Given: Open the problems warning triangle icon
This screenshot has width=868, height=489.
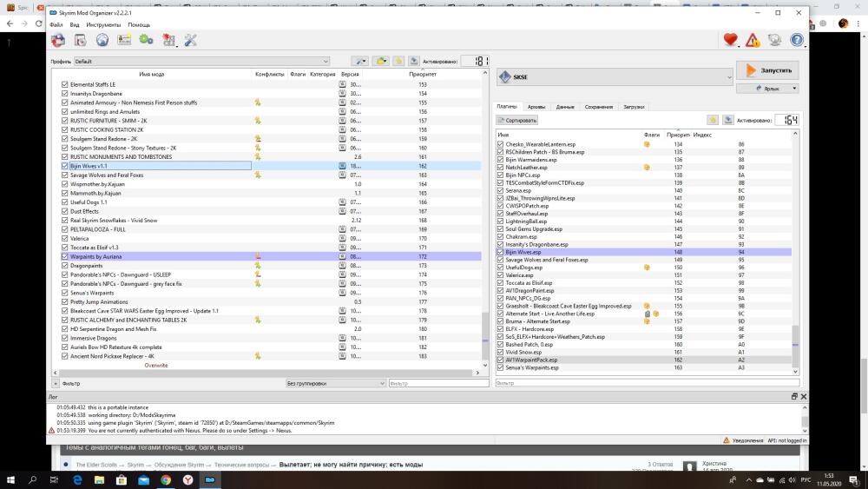Looking at the screenshot, I should (x=753, y=40).
